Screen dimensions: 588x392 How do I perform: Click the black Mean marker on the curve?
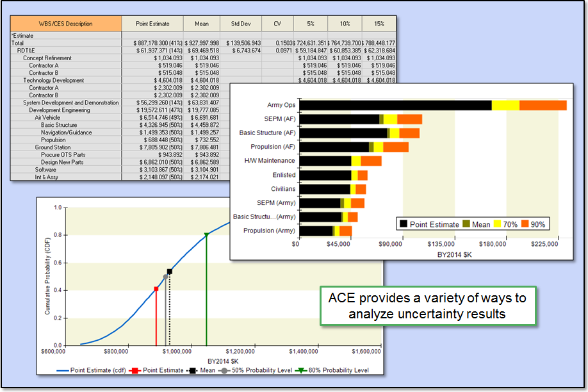[170, 272]
